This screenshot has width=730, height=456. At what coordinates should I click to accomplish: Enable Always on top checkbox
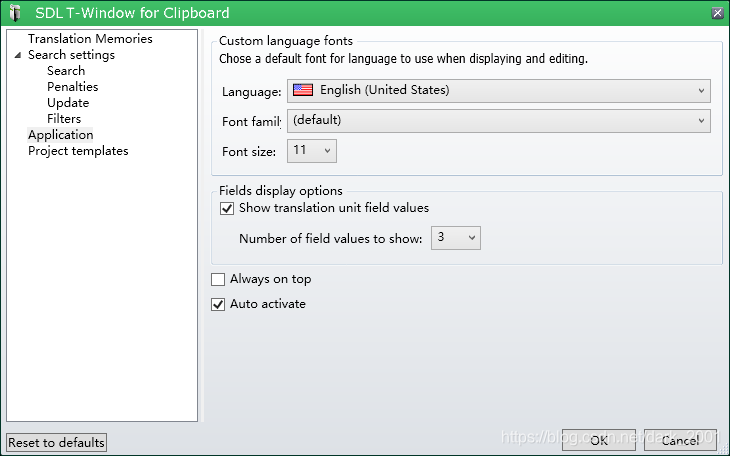[218, 279]
